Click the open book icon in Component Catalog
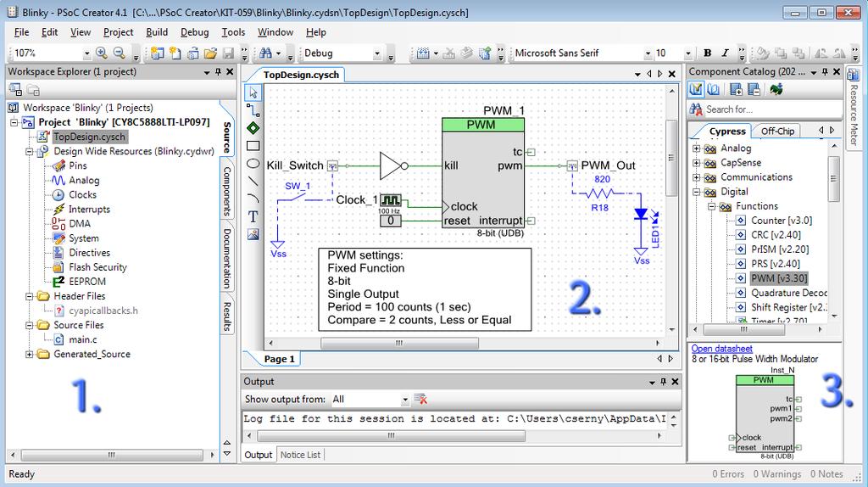 (714, 89)
